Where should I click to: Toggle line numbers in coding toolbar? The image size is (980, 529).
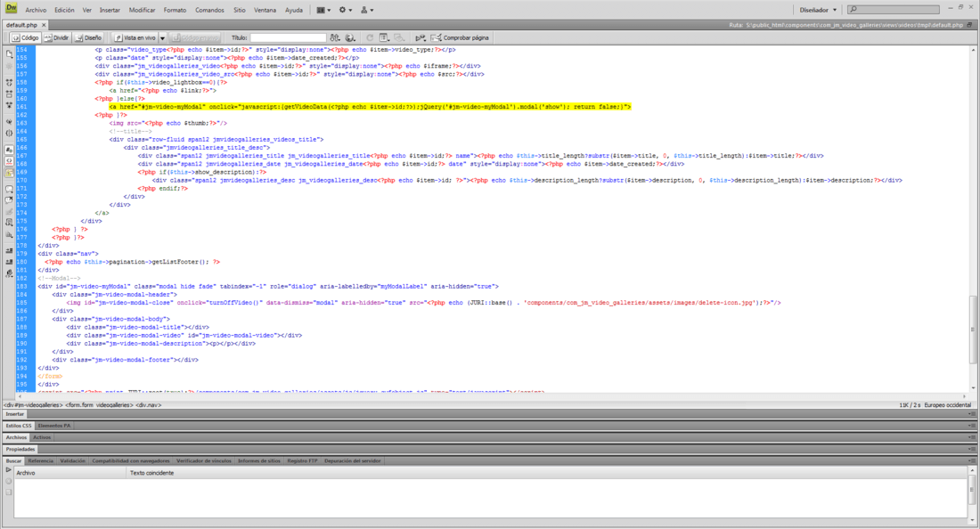9,150
